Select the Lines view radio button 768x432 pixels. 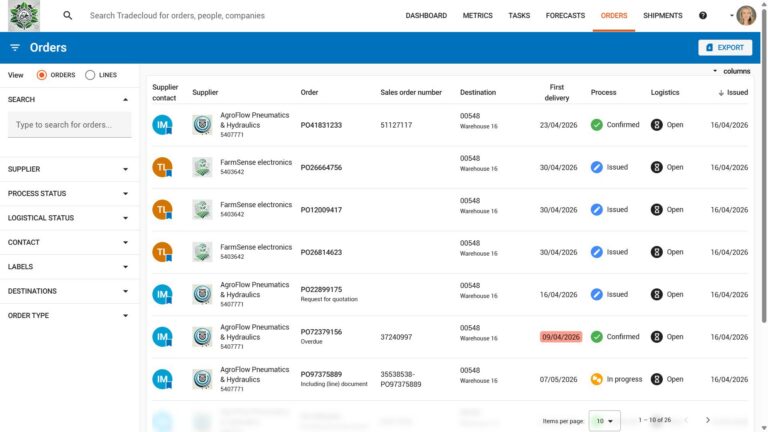[90, 75]
